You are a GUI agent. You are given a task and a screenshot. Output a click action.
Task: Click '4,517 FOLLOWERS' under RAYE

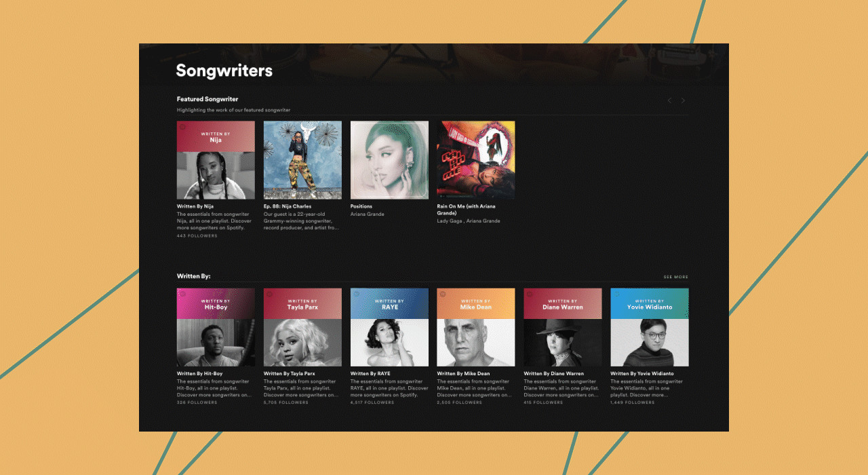coord(372,402)
